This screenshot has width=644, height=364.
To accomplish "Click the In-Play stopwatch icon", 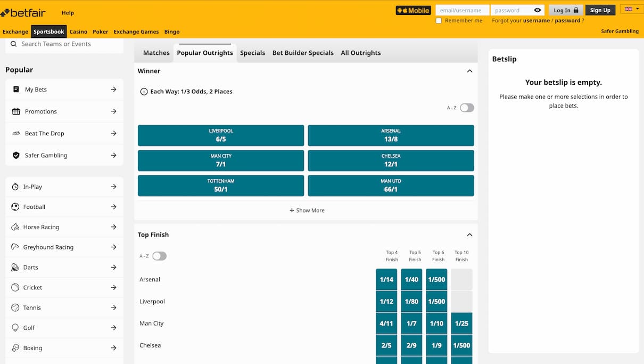I will pyautogui.click(x=15, y=187).
